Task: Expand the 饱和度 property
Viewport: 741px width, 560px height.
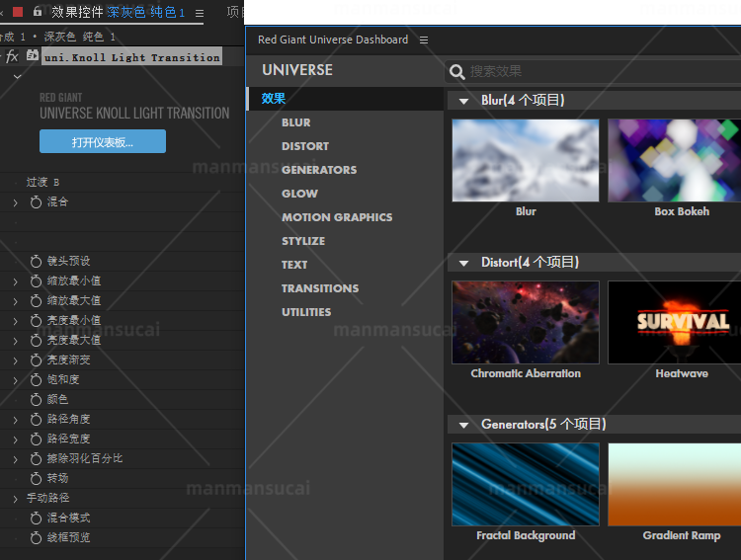Action: [x=16, y=381]
